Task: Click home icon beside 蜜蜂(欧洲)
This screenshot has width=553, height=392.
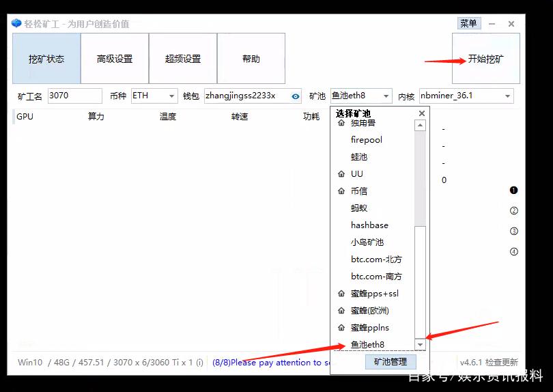Action: pos(341,311)
